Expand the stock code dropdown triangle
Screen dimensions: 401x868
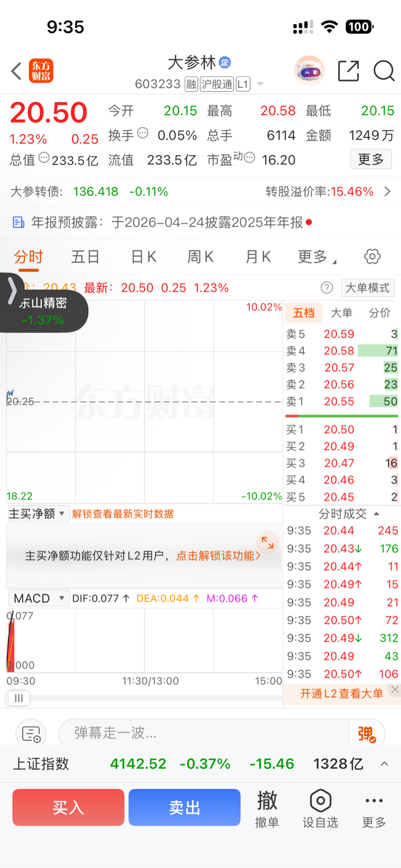click(260, 84)
